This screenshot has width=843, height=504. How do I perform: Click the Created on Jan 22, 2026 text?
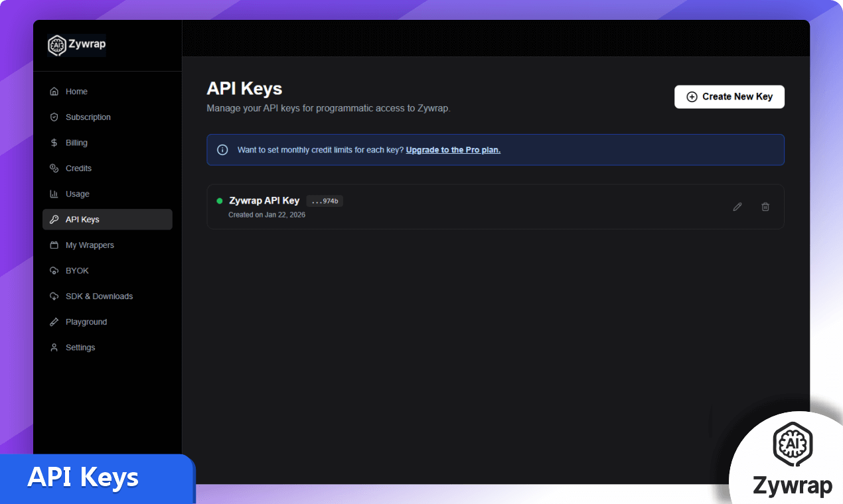point(267,215)
